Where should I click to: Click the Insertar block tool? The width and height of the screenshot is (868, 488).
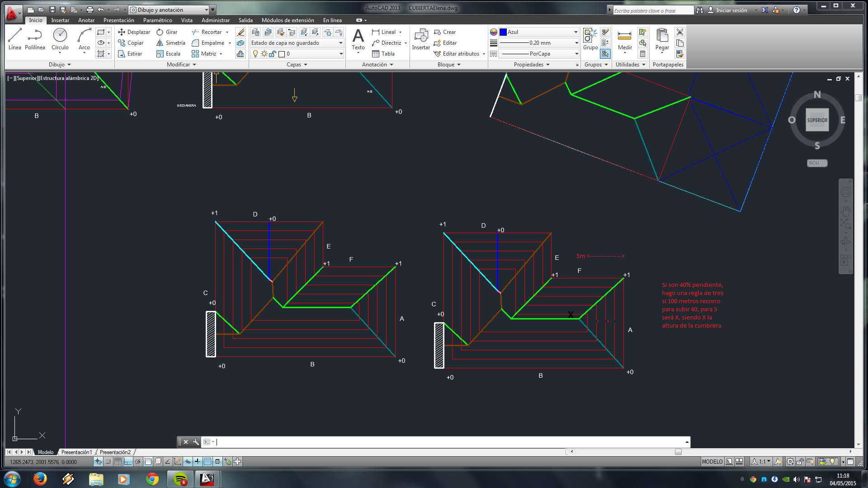point(421,39)
